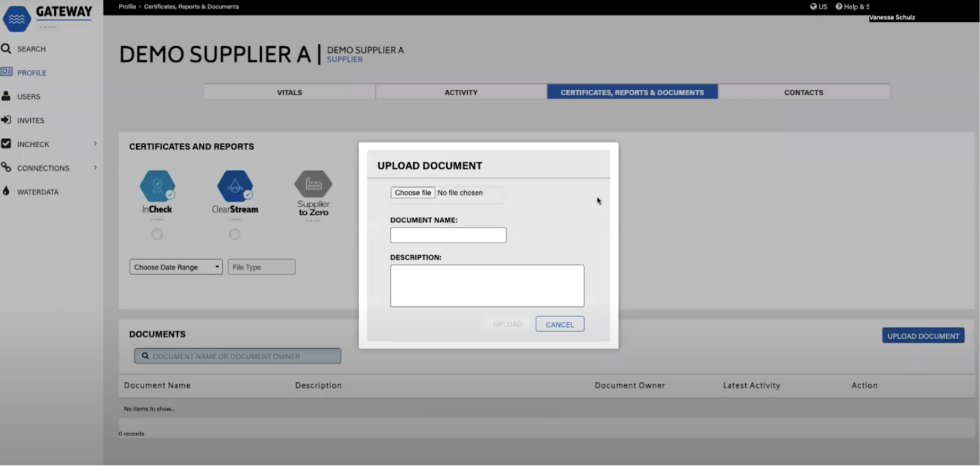
Task: Click the Description text area
Action: pos(487,286)
